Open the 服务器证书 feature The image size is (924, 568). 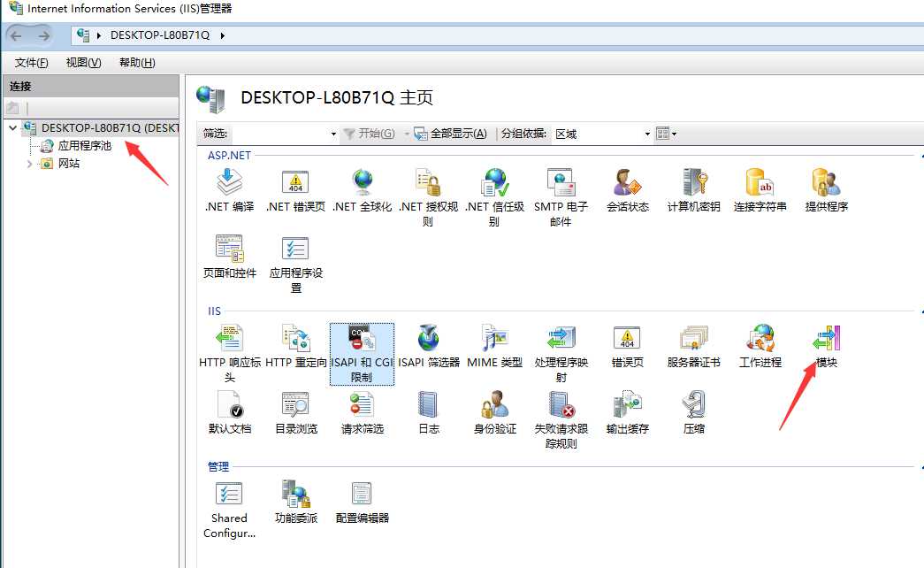tap(693, 347)
